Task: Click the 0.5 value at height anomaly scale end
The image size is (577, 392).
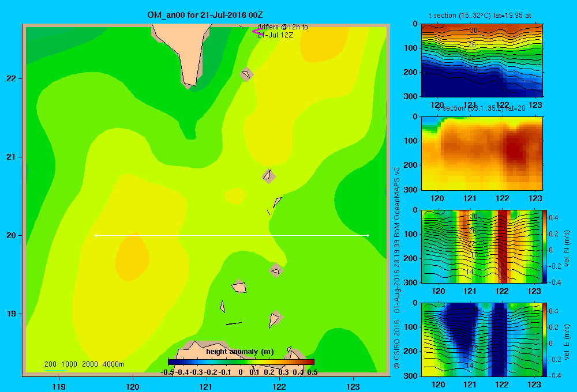Action: 312,372
